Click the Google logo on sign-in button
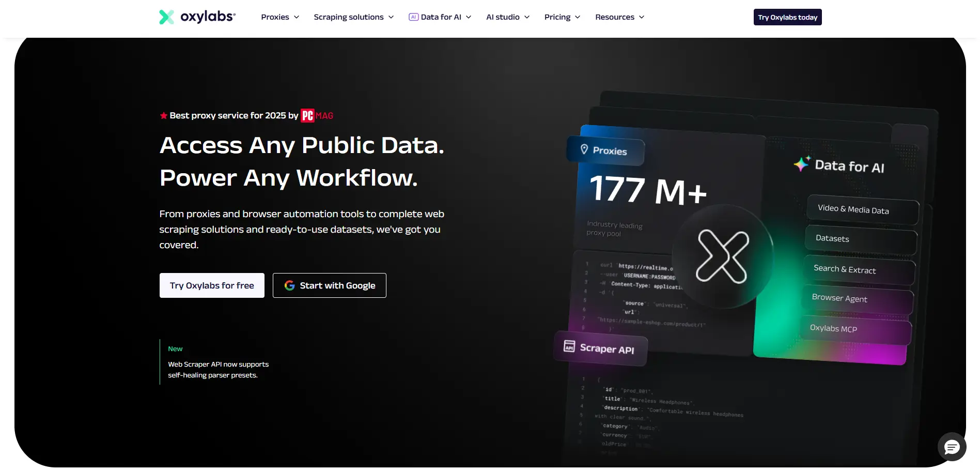This screenshot has height=470, width=980. [290, 285]
